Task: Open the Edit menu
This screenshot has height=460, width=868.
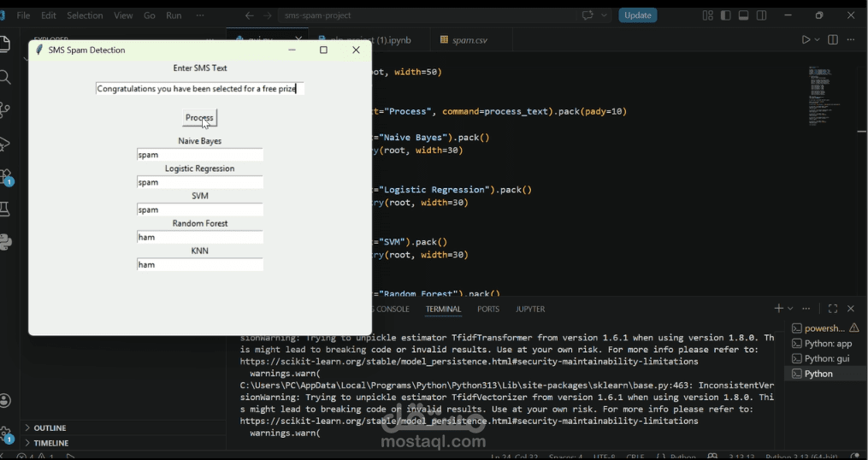Action: click(49, 15)
